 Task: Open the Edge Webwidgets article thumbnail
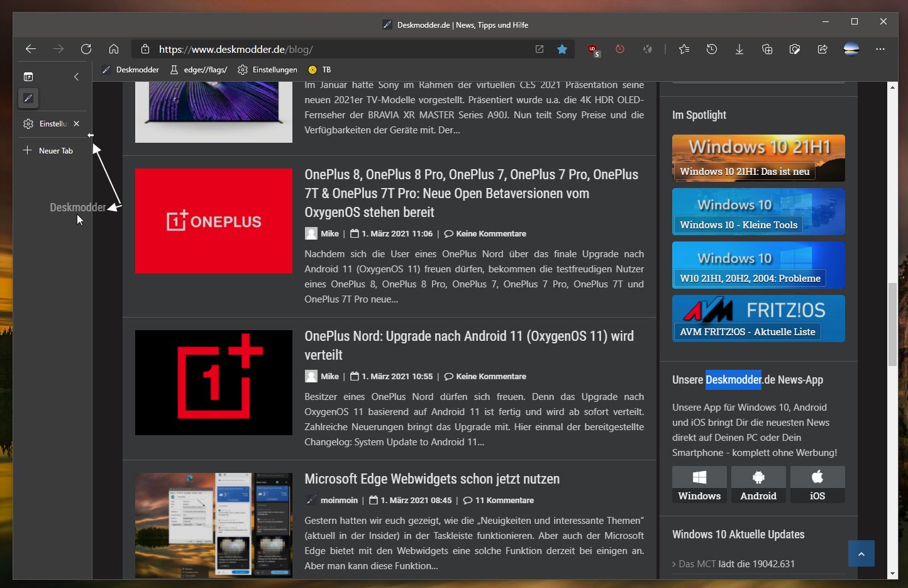[214, 525]
